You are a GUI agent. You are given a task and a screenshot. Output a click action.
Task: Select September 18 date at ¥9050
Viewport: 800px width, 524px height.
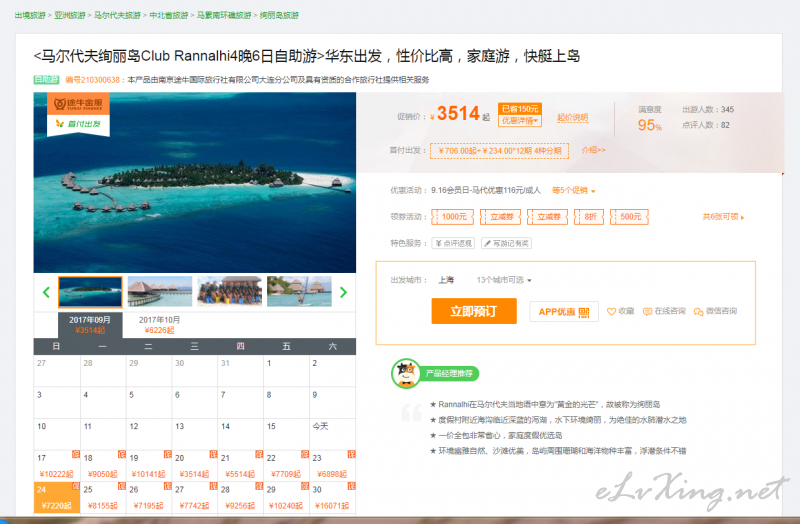(x=103, y=465)
